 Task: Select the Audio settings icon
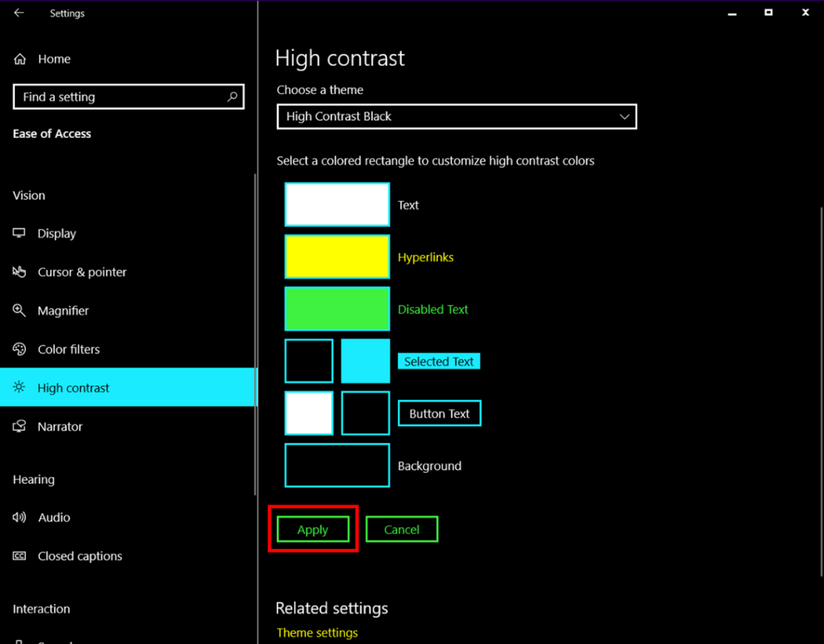[19, 517]
